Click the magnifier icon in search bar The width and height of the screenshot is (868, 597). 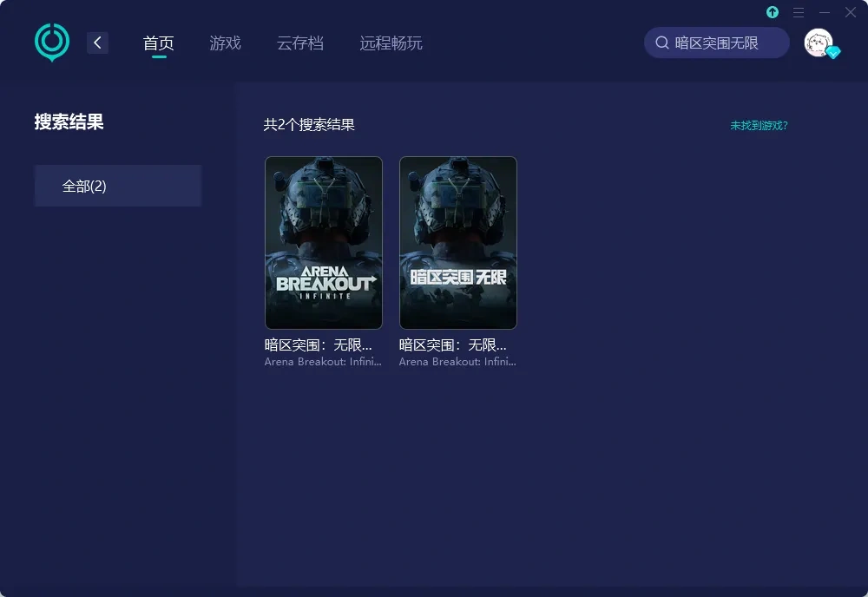coord(661,42)
